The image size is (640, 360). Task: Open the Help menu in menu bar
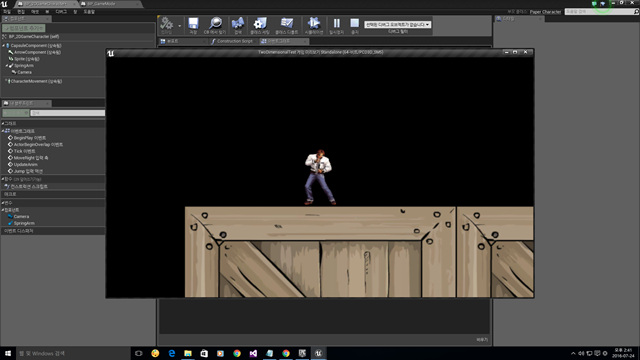pyautogui.click(x=89, y=12)
